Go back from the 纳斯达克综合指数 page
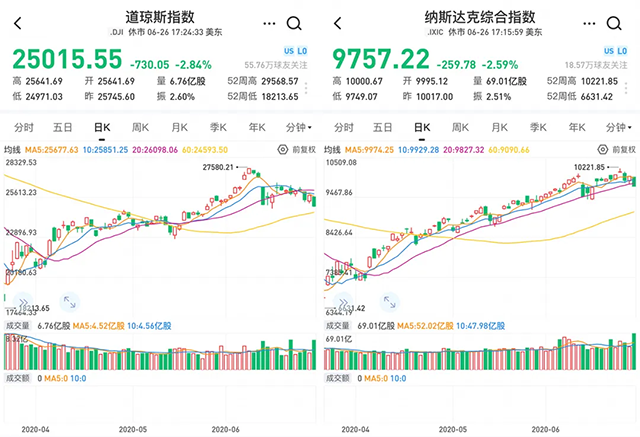This screenshot has height=437, width=640. coord(338,23)
